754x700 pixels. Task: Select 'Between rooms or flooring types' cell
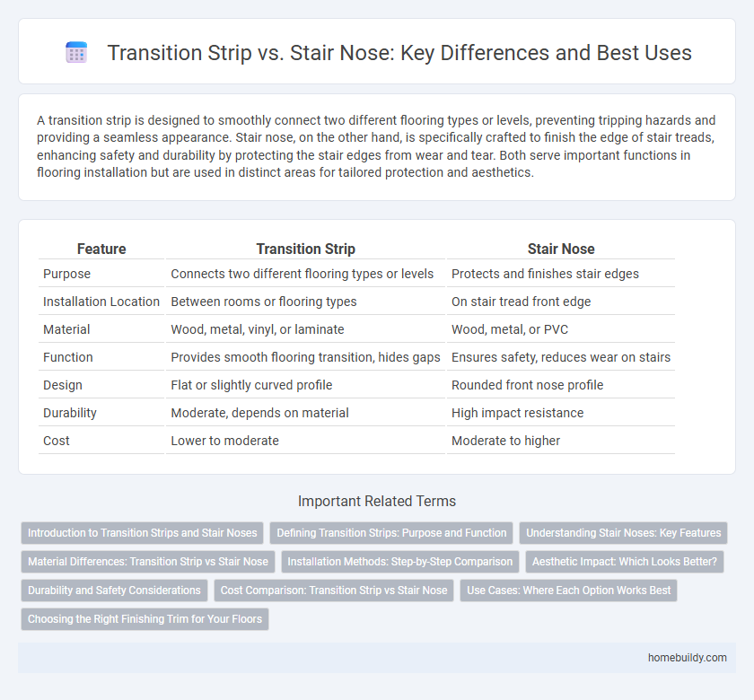tap(306, 302)
